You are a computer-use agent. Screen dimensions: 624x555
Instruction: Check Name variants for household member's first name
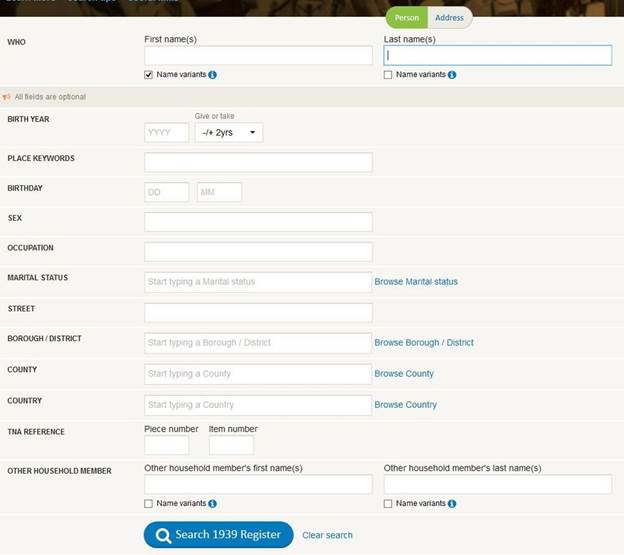[148, 504]
